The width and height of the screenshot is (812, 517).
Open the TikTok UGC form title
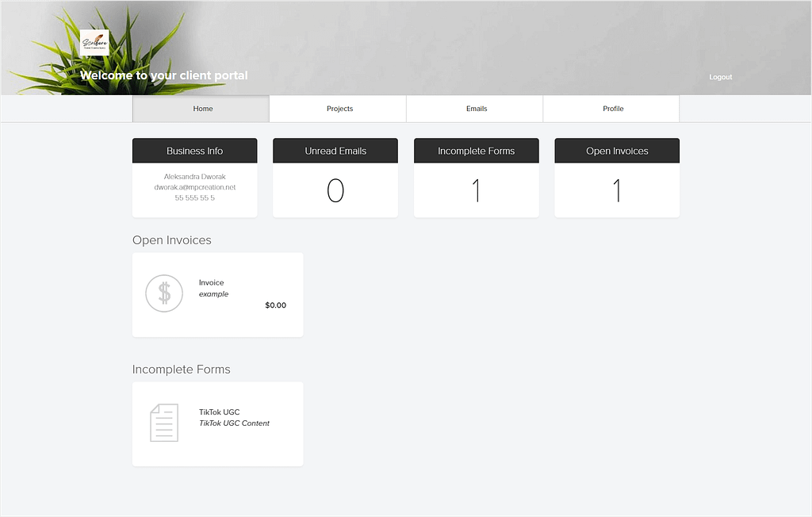tap(219, 412)
